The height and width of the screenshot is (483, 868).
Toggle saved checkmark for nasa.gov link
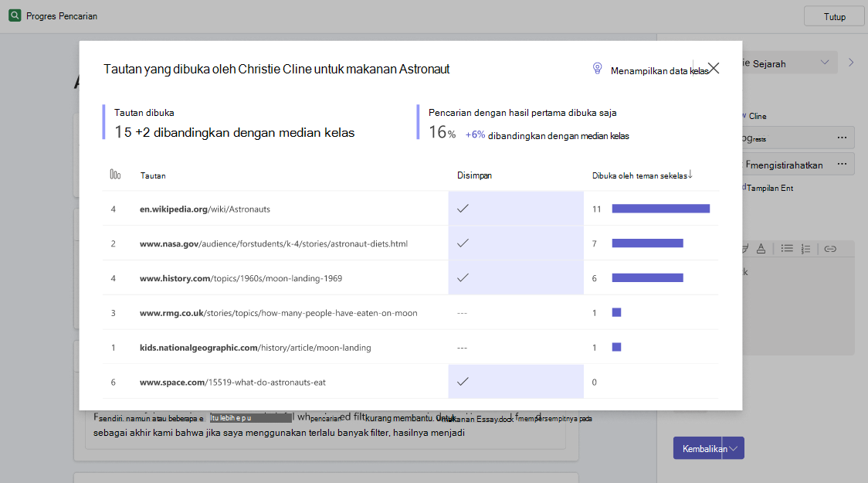coord(463,243)
